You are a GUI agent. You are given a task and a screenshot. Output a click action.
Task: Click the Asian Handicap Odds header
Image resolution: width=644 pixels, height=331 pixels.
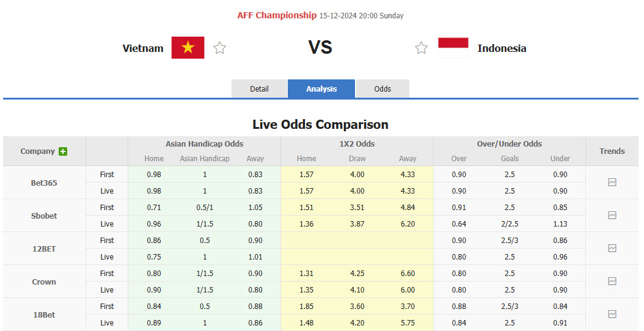pyautogui.click(x=204, y=144)
